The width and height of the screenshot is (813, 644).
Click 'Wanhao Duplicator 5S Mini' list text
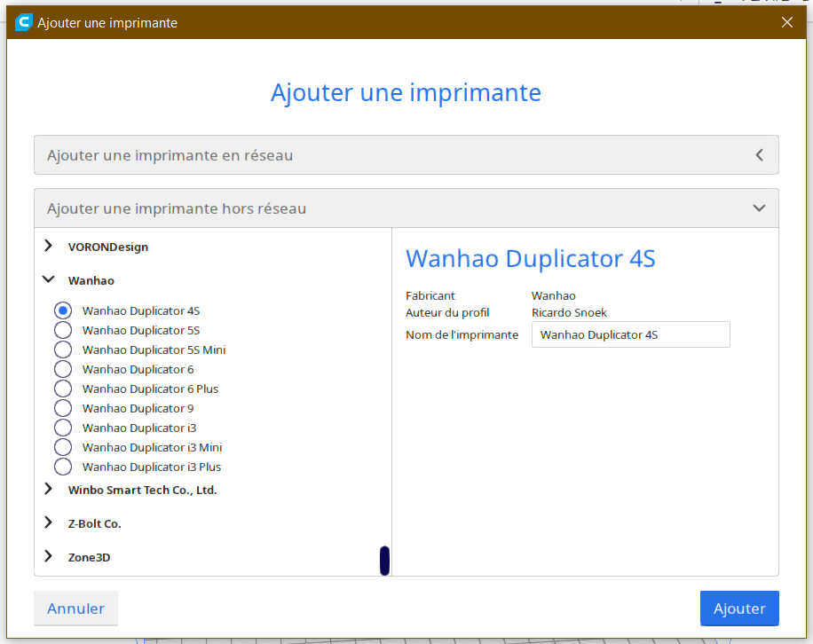[x=154, y=349]
